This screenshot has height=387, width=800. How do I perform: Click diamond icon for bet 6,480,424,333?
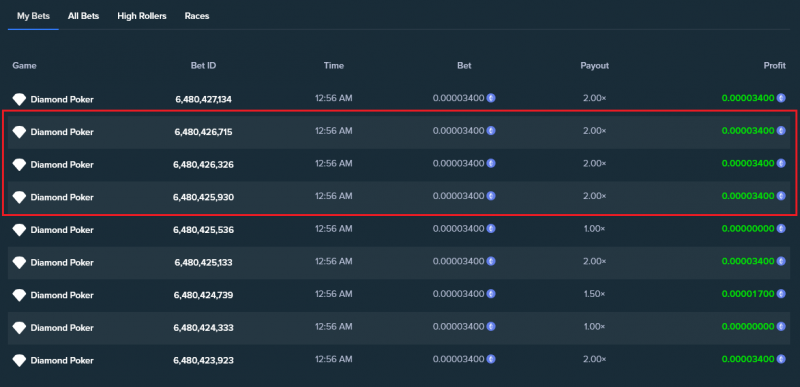pyautogui.click(x=19, y=328)
